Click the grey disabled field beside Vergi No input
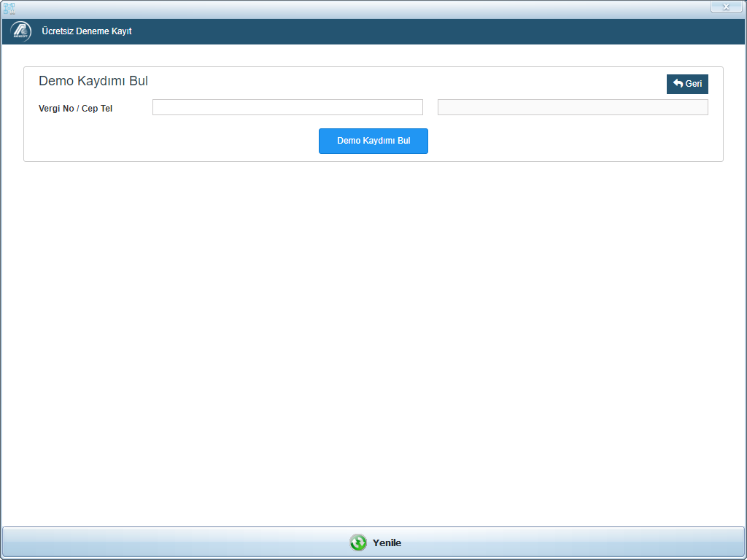Image resolution: width=747 pixels, height=560 pixels. point(573,107)
